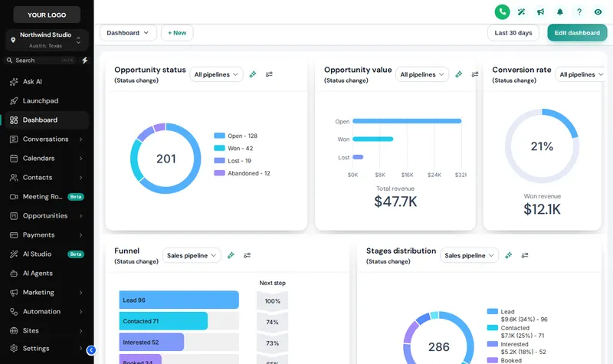Click the Lead legend swatch in Stages distribution
Image resolution: width=613 pixels, height=364 pixels.
click(493, 311)
